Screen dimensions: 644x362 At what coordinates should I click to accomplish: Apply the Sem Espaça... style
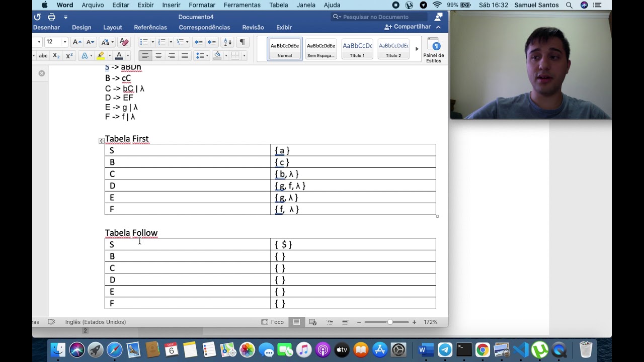(x=321, y=49)
